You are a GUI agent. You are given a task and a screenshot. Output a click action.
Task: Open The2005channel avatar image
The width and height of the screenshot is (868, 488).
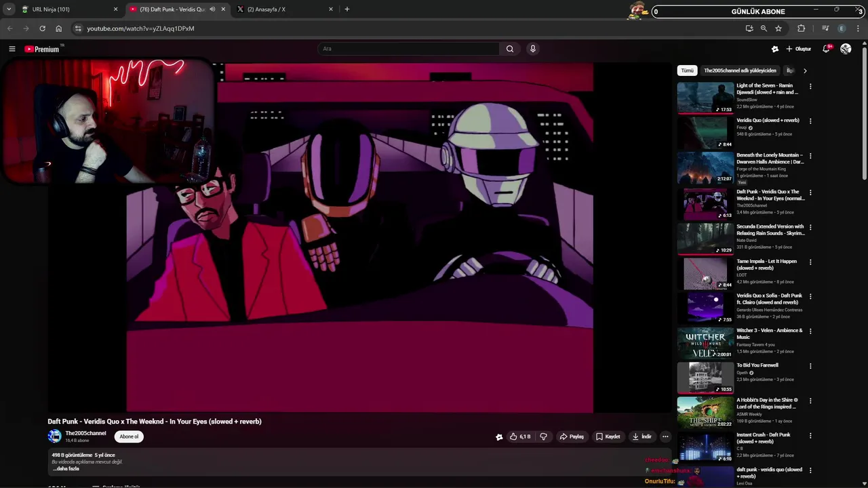[54, 436]
